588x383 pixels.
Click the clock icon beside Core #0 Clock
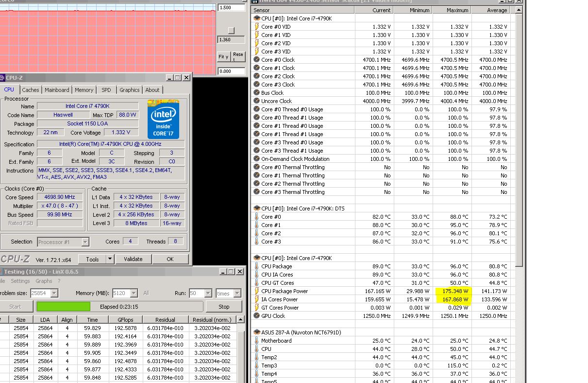coord(257,60)
